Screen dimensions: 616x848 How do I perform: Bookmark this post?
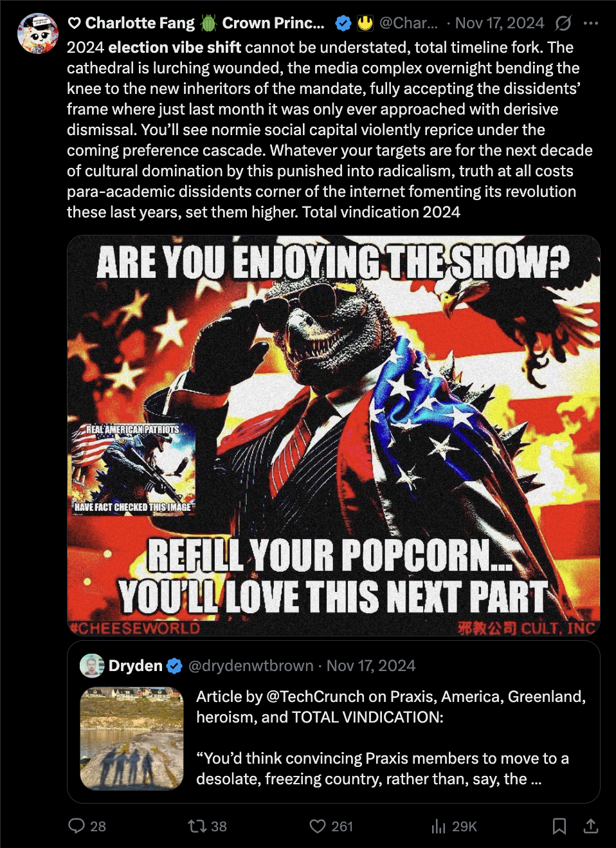[559, 826]
